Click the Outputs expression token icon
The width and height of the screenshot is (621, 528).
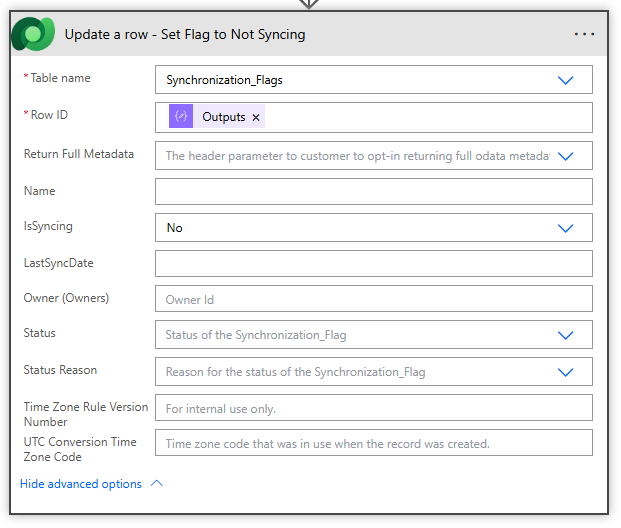[181, 117]
